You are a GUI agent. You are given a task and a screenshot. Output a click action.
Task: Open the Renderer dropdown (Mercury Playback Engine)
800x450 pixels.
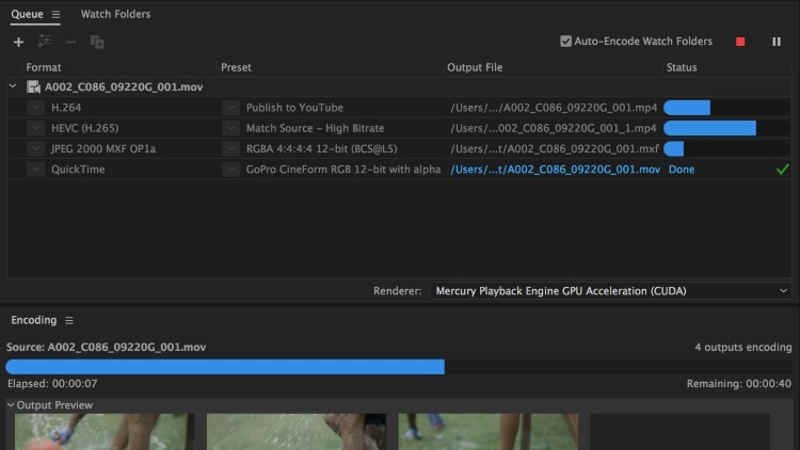[611, 291]
